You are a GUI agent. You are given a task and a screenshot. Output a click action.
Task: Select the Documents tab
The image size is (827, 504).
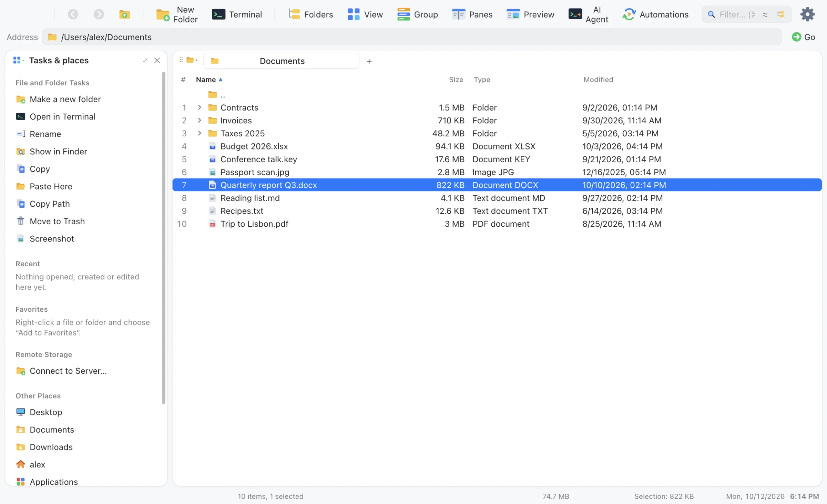click(282, 61)
